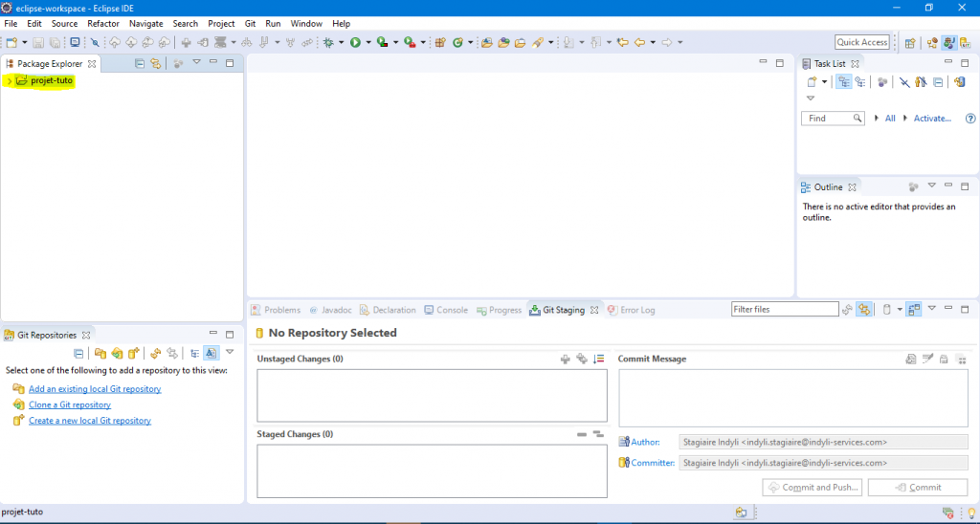980x524 pixels.
Task: Open the Git menu
Action: (x=250, y=24)
